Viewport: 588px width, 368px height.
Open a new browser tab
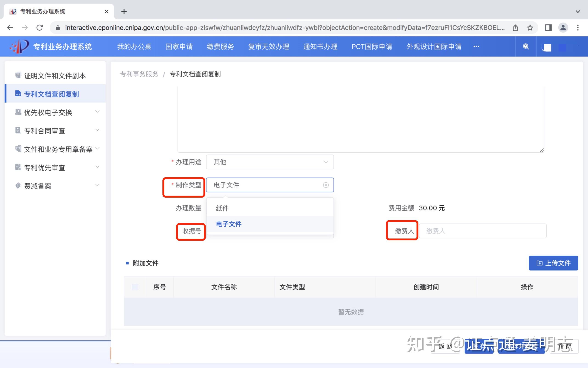pyautogui.click(x=124, y=11)
